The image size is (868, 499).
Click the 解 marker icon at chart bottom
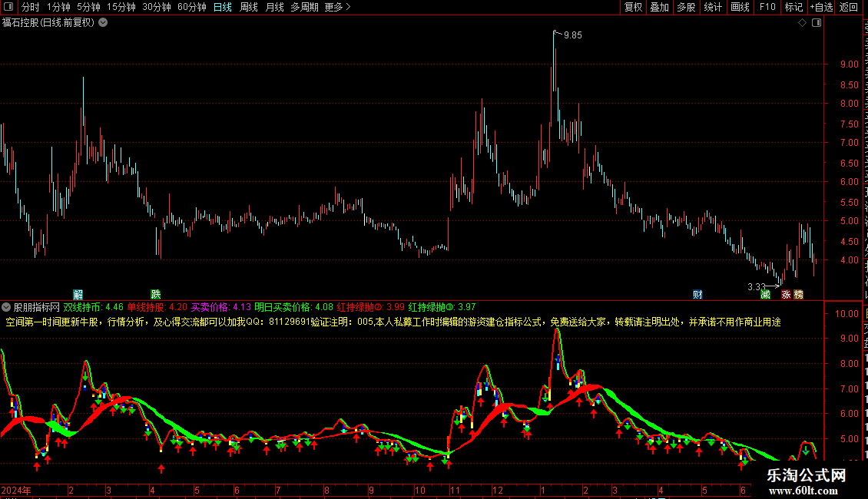[x=78, y=294]
